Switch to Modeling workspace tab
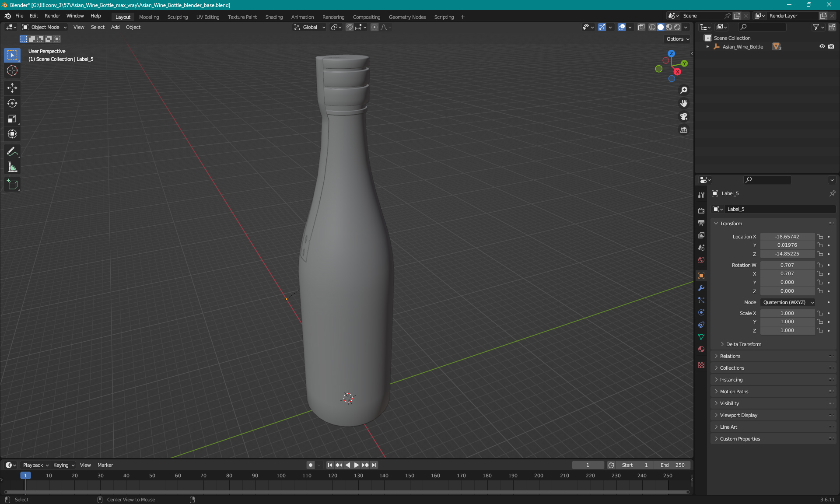 point(149,17)
